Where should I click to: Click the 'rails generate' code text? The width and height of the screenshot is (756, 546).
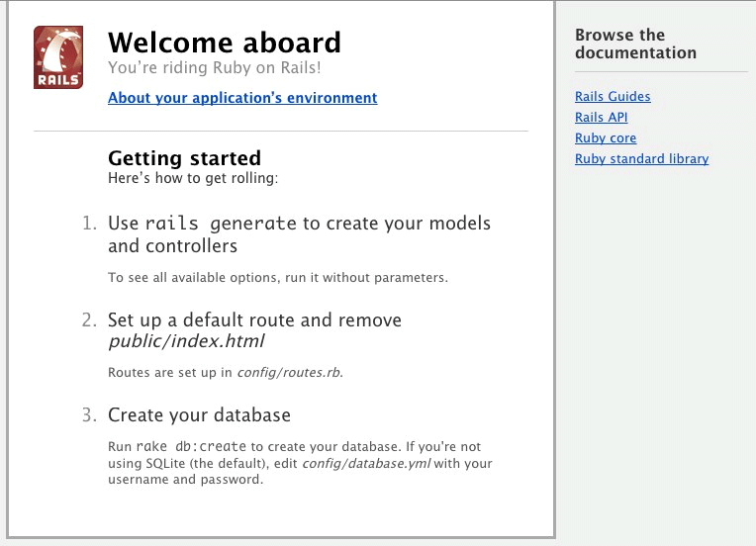pyautogui.click(x=221, y=224)
